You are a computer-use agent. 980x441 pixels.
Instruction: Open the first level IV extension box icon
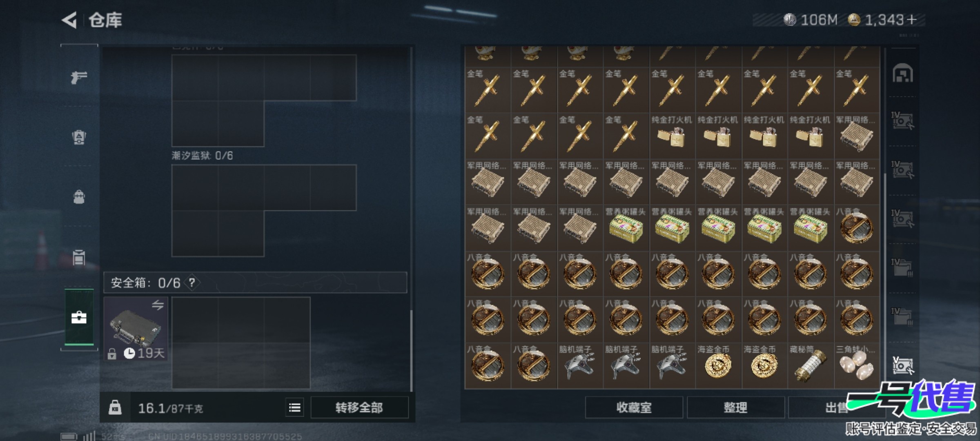pyautogui.click(x=902, y=120)
